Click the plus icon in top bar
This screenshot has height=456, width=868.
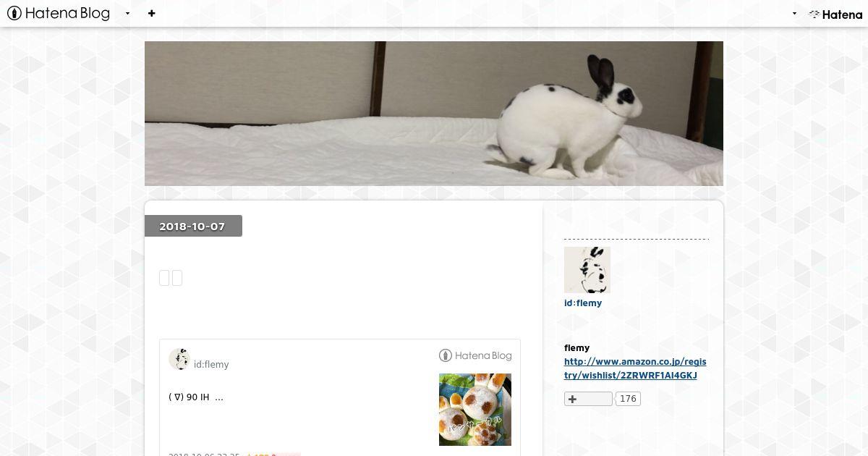[x=151, y=13]
